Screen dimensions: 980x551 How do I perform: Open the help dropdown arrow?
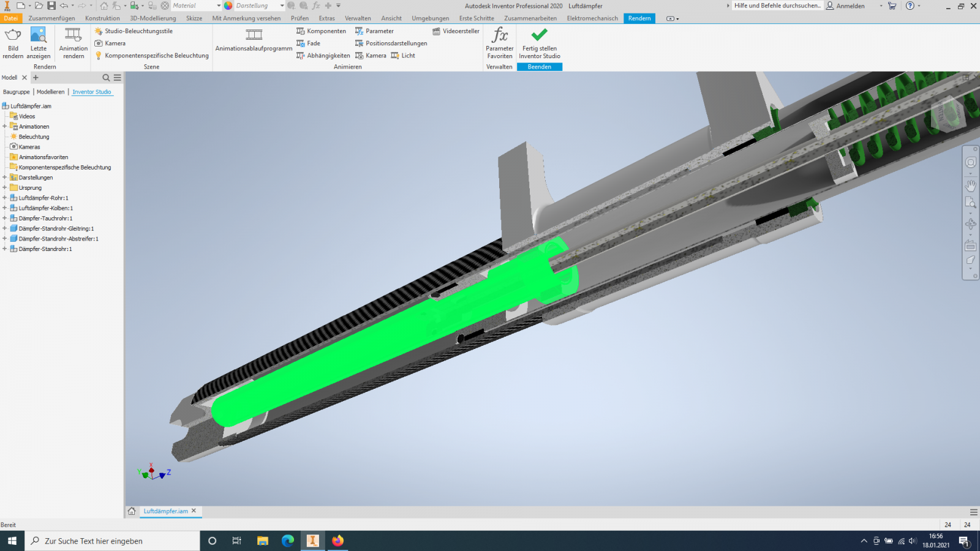[x=919, y=6]
